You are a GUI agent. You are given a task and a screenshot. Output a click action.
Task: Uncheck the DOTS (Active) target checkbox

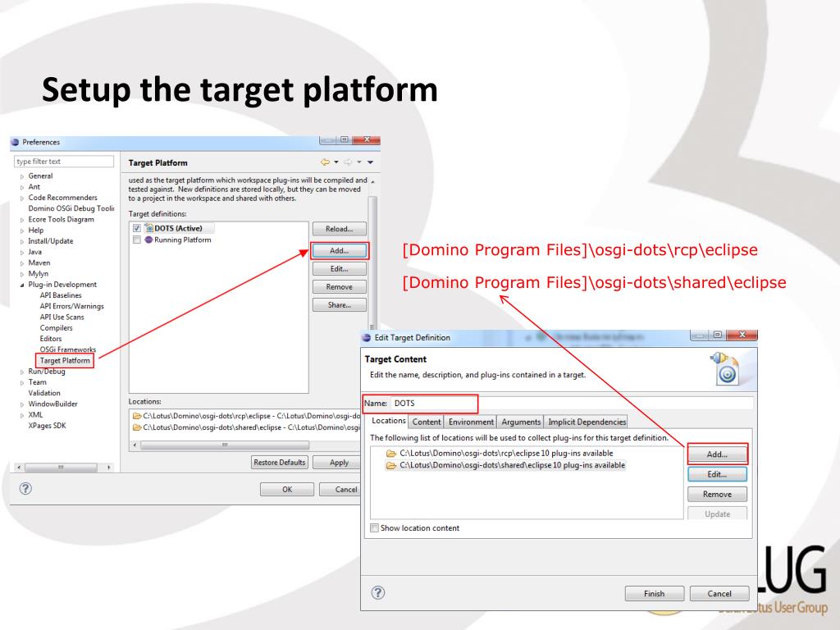point(137,228)
